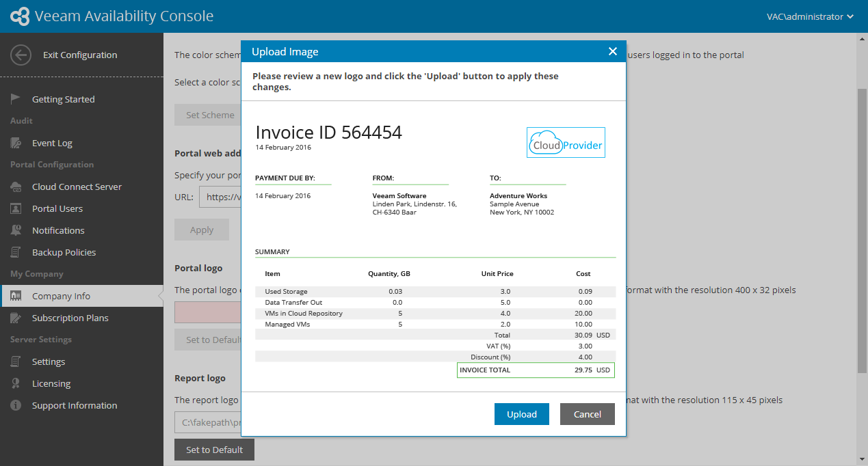Screen dimensions: 868x466
Task: Click the INVOICE TOTAL row
Action: click(x=536, y=370)
